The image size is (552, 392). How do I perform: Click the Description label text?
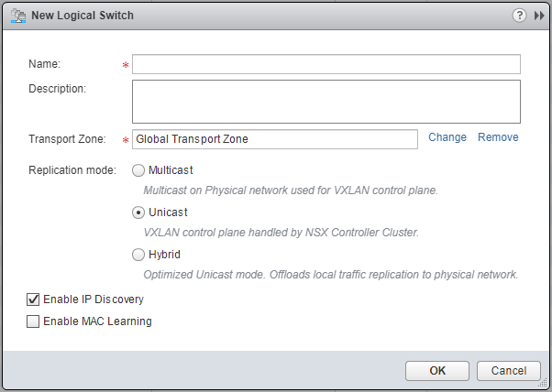pyautogui.click(x=57, y=89)
